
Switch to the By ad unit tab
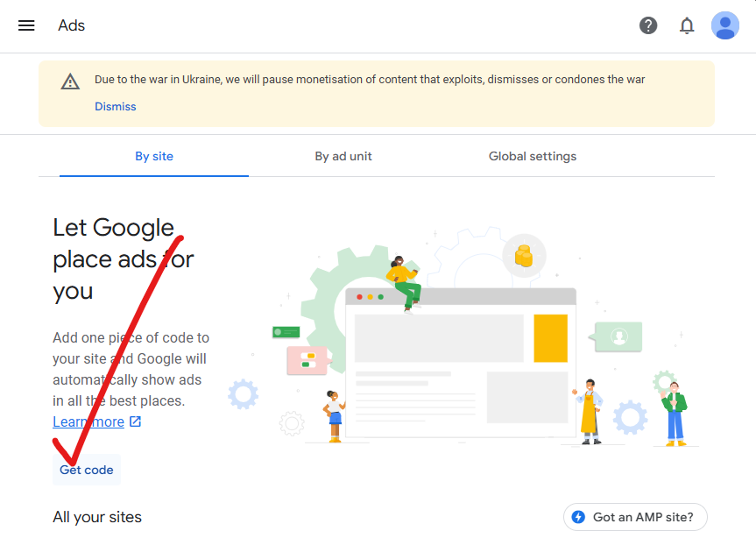343,156
